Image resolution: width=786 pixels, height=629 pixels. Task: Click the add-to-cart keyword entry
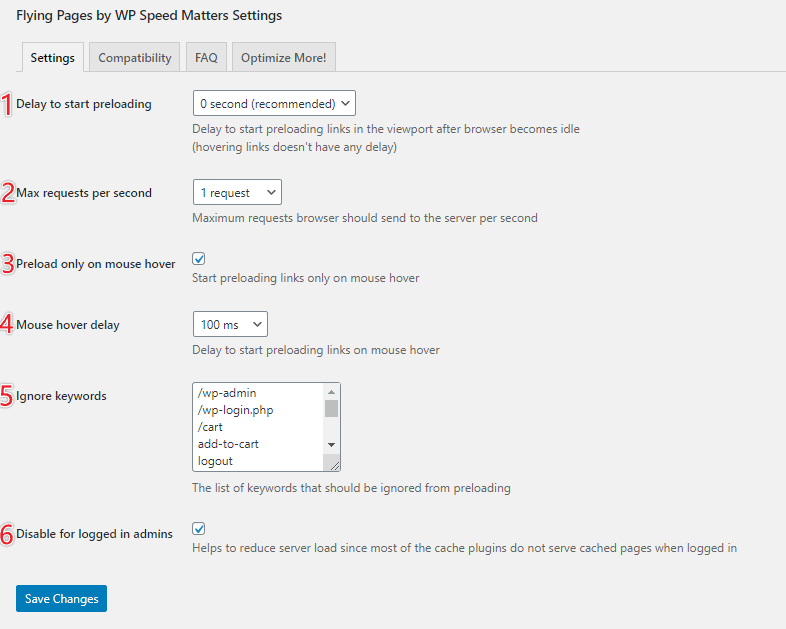(x=228, y=444)
